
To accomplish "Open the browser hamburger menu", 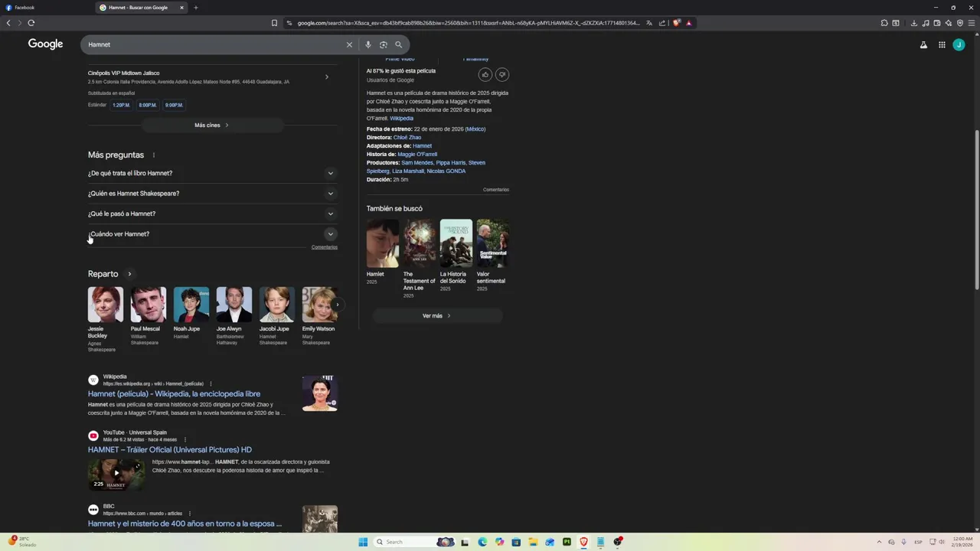I will pos(972,23).
